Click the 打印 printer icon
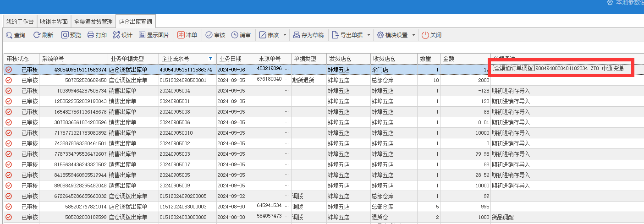This screenshot has width=644, height=224. coord(91,35)
